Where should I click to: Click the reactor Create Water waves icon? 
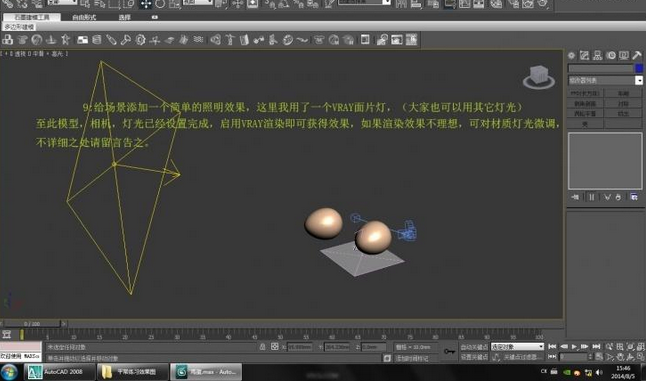tap(198, 40)
